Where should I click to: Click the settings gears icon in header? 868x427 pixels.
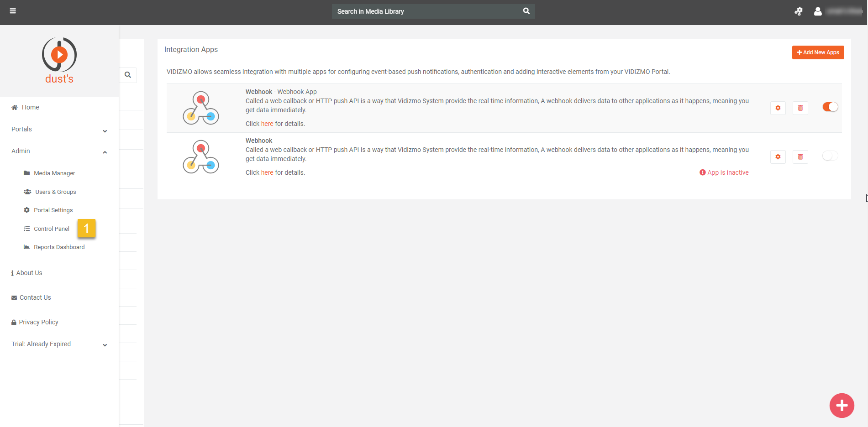(x=798, y=11)
